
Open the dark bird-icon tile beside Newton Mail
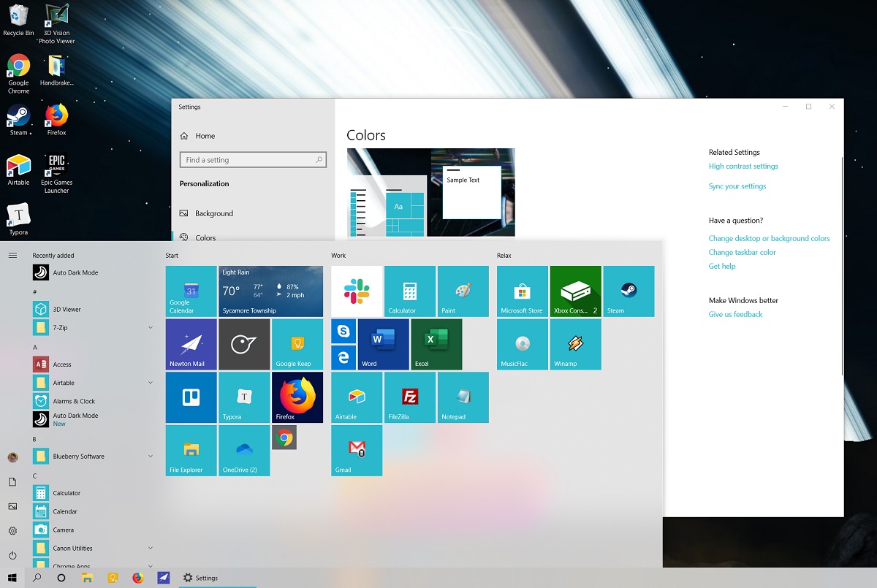tap(244, 344)
